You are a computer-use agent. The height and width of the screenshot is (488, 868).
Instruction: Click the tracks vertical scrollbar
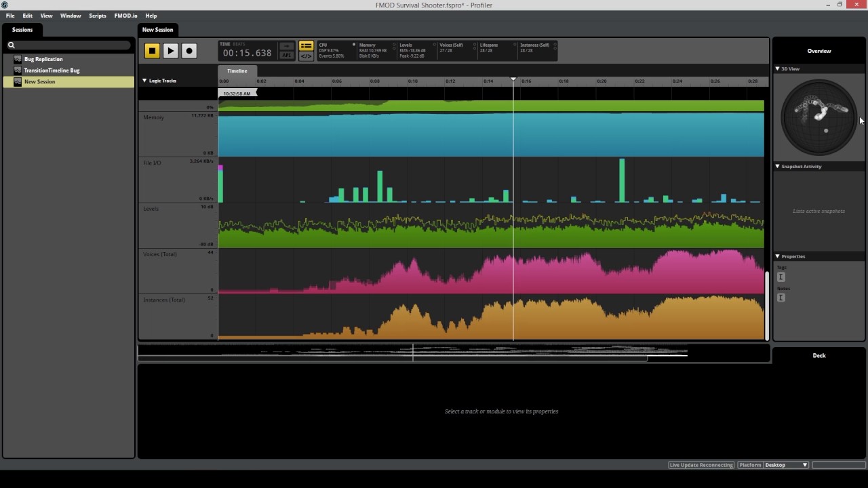click(767, 305)
